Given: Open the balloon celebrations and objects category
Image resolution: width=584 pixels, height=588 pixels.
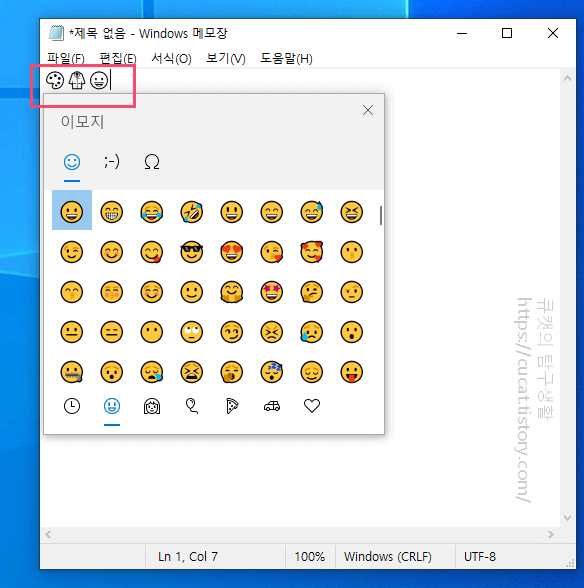Looking at the screenshot, I should [x=192, y=406].
